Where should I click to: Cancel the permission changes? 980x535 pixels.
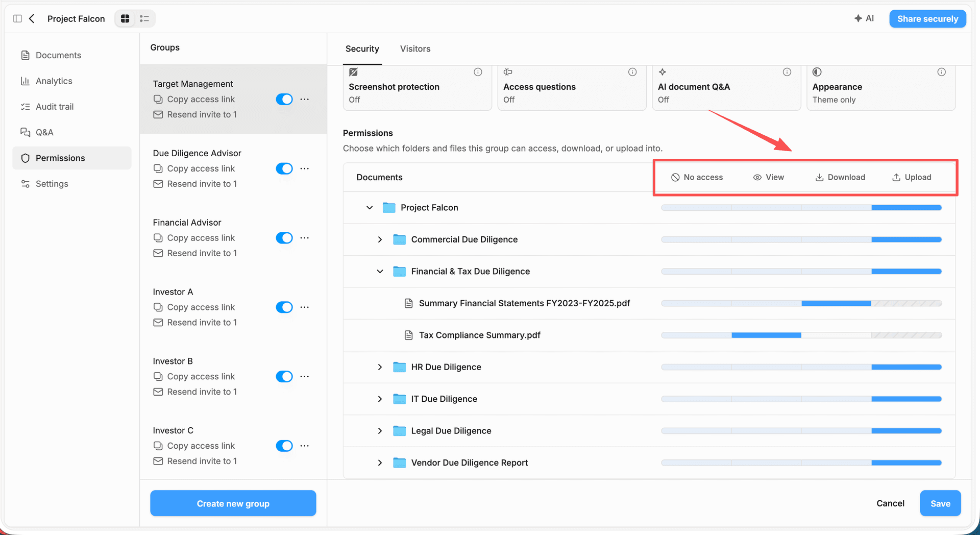tap(890, 503)
